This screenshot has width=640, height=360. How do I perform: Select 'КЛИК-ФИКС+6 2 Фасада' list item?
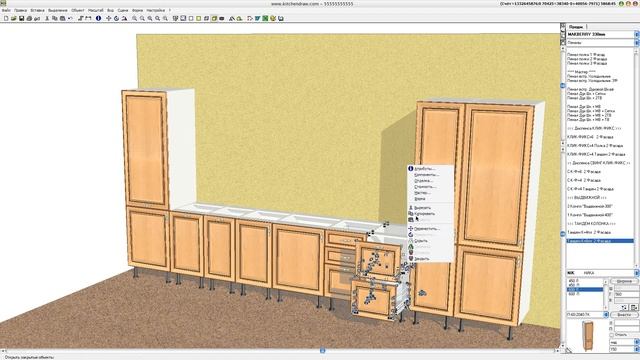click(590, 137)
